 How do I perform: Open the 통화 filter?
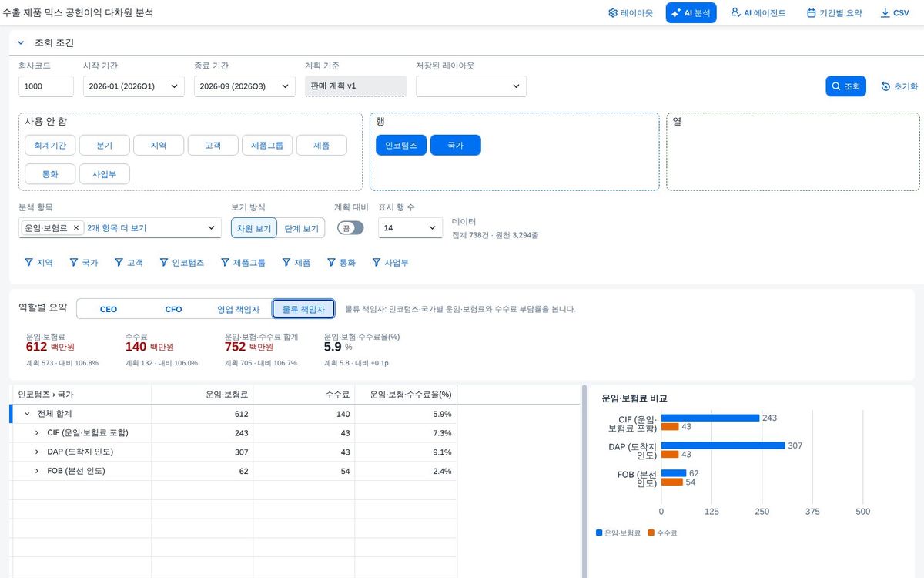[x=342, y=263]
